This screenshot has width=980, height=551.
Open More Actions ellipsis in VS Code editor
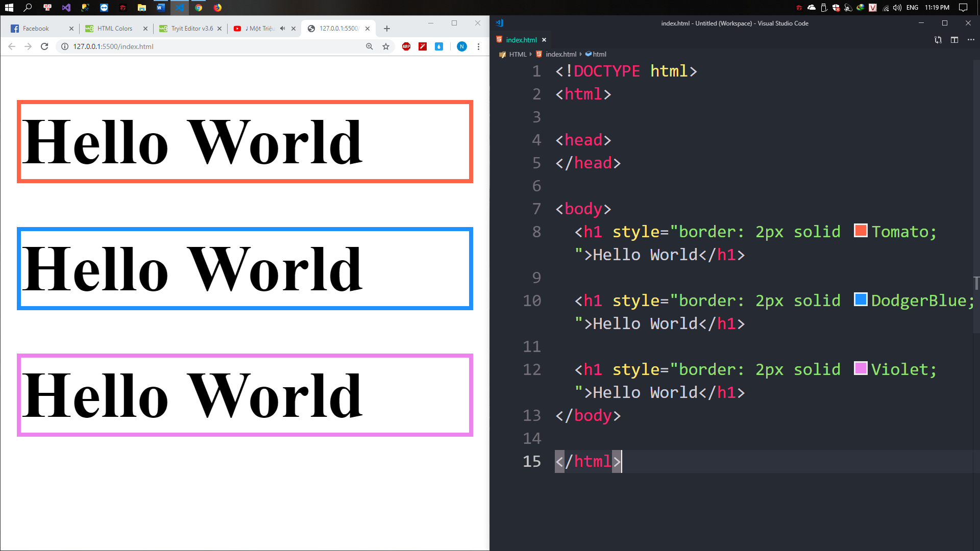click(971, 40)
